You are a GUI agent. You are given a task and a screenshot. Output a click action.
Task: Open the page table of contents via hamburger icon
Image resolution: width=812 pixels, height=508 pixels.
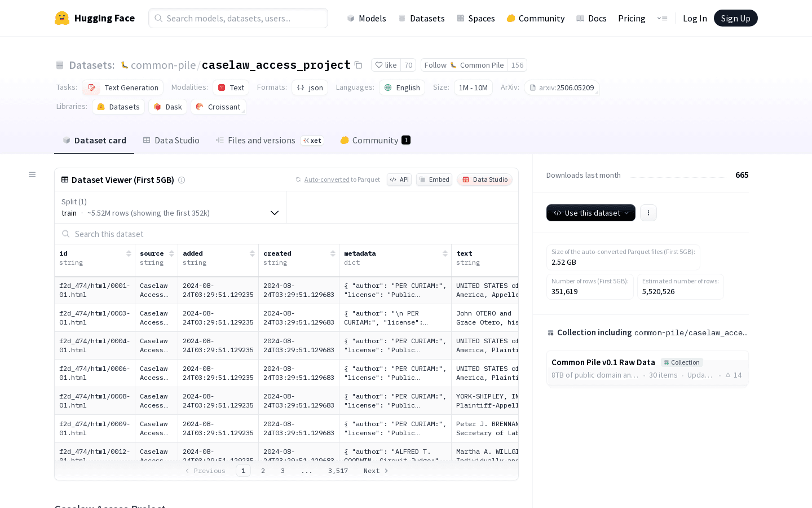(x=32, y=174)
